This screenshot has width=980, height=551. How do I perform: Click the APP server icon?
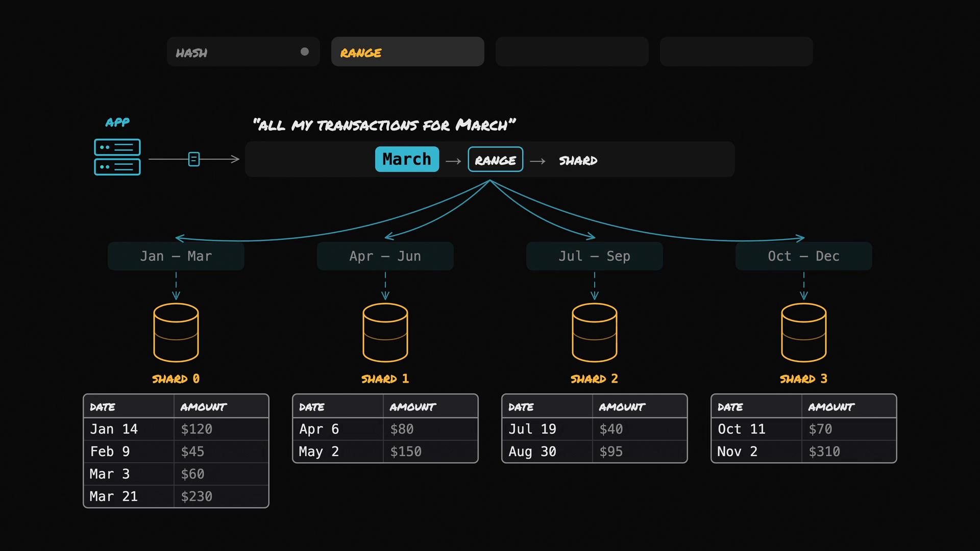117,157
